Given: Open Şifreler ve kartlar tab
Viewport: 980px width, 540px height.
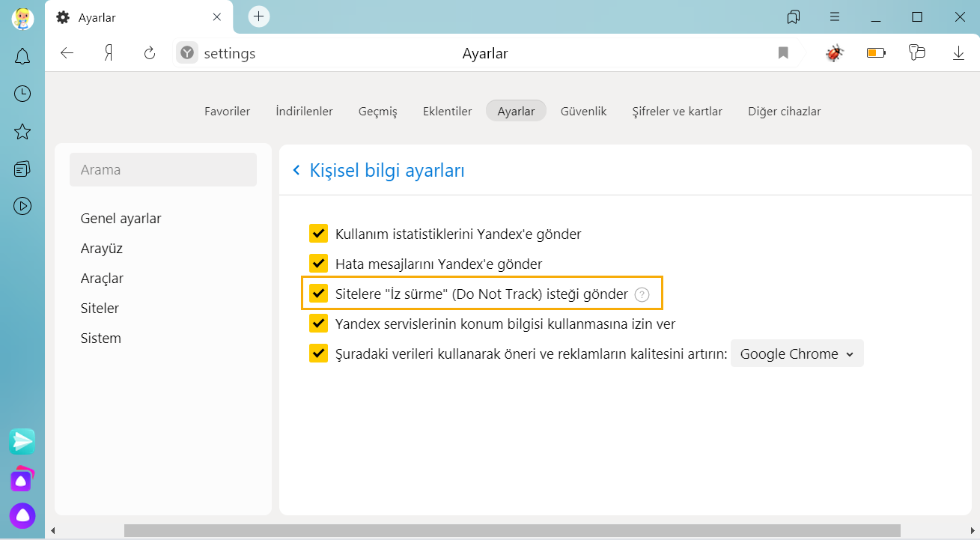Looking at the screenshot, I should [x=678, y=111].
